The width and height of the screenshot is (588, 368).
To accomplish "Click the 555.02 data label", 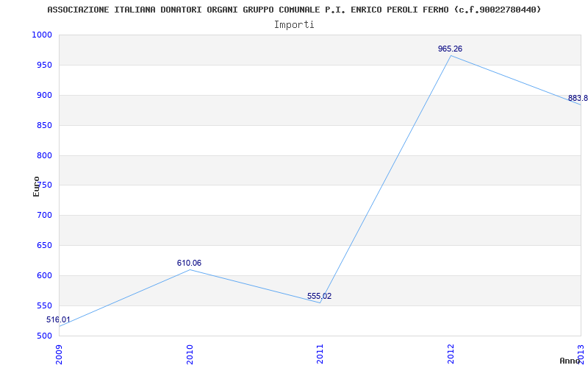I will tap(319, 297).
